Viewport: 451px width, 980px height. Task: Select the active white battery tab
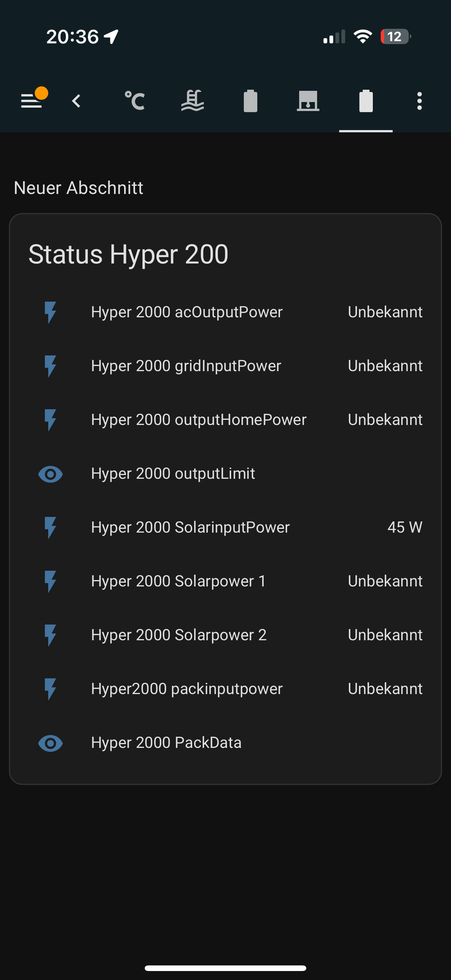tap(366, 101)
